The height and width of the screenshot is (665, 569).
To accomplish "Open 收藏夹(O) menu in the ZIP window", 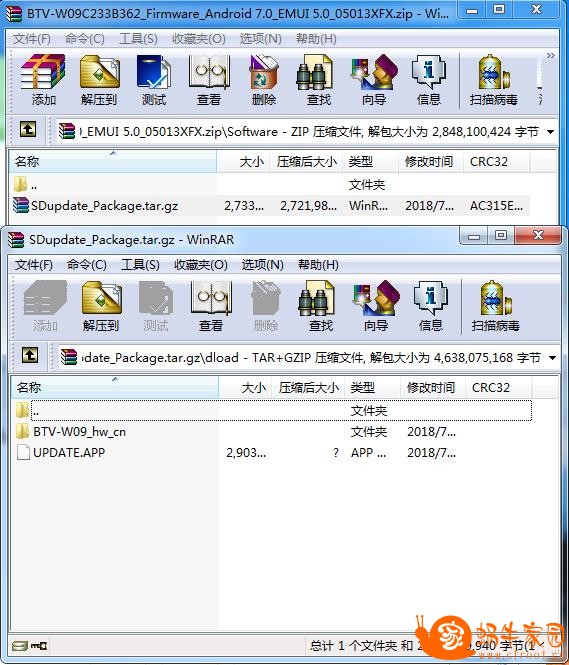I will 198,39.
